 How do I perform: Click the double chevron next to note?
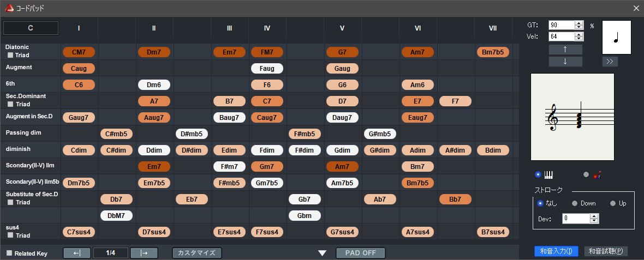(x=610, y=62)
